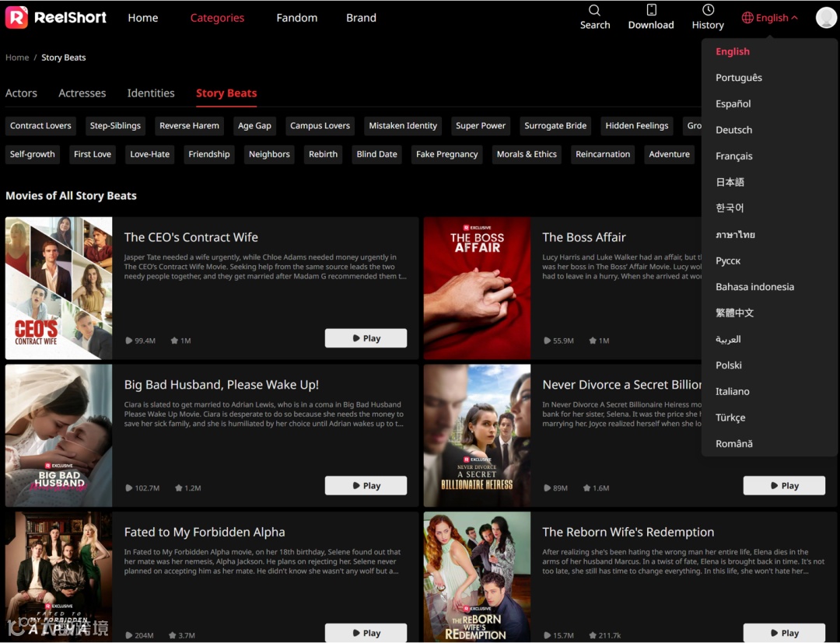Select Română language option
This screenshot has width=840, height=643.
click(734, 444)
